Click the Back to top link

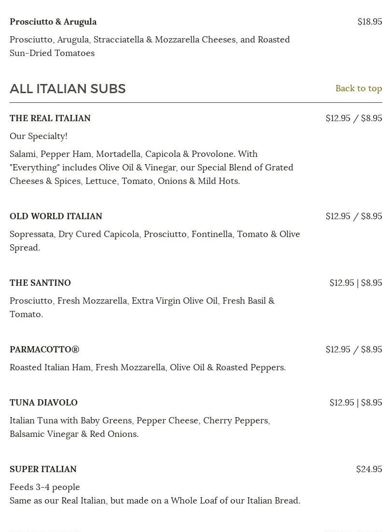click(358, 88)
